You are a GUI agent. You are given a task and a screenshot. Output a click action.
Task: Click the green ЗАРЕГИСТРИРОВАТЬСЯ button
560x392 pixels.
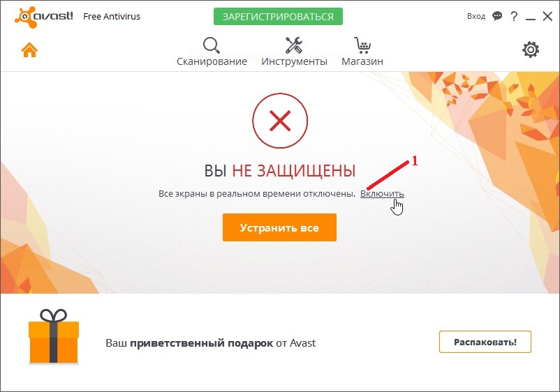pos(278,17)
